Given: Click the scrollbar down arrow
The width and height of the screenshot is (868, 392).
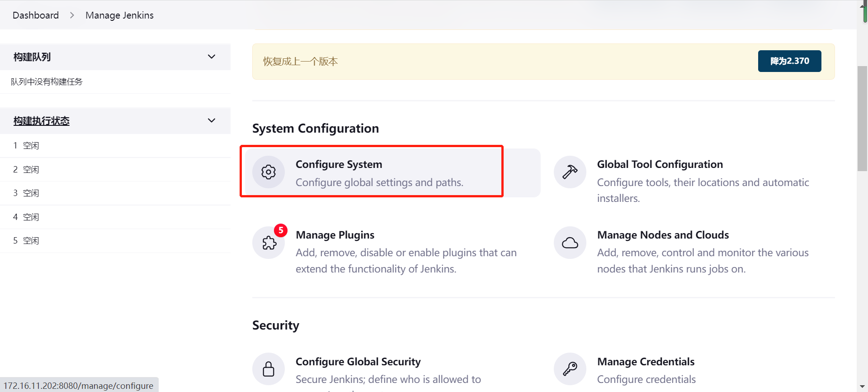Looking at the screenshot, I should [862, 387].
